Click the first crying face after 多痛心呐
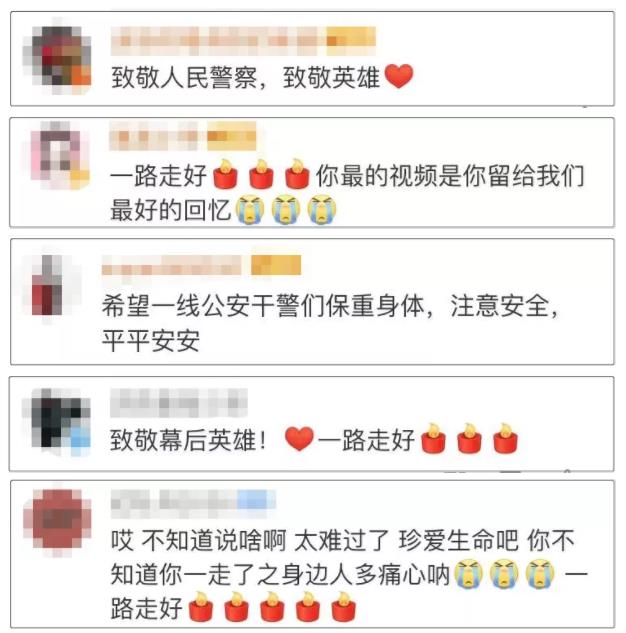This screenshot has width=626, height=633. pos(469,574)
